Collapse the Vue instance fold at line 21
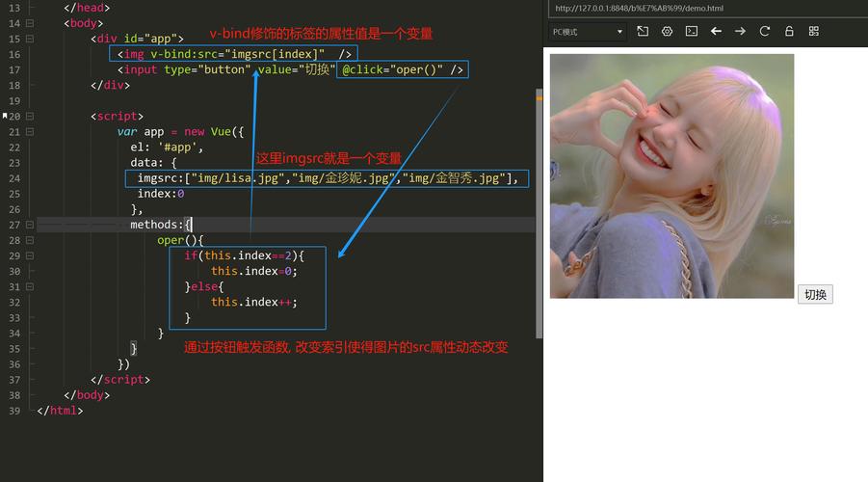 [x=29, y=132]
